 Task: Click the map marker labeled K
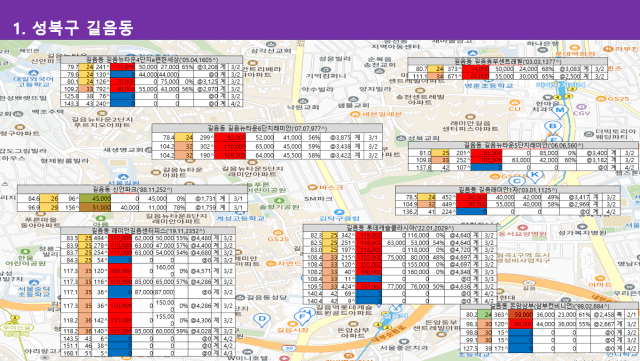point(535,175)
